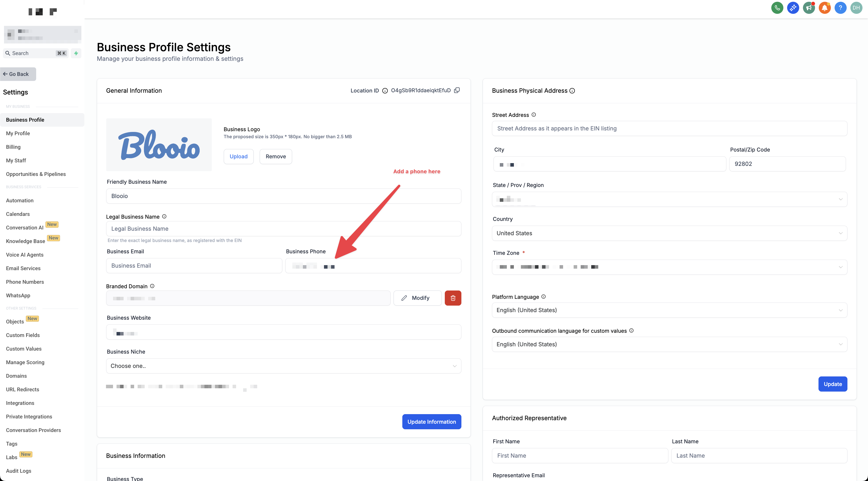
Task: Click the blue AI sparkle icon
Action: pos(793,8)
